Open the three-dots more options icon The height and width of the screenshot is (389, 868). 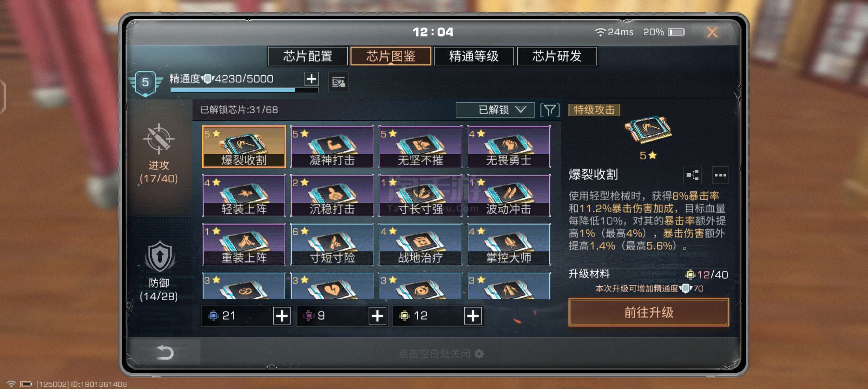tap(720, 175)
